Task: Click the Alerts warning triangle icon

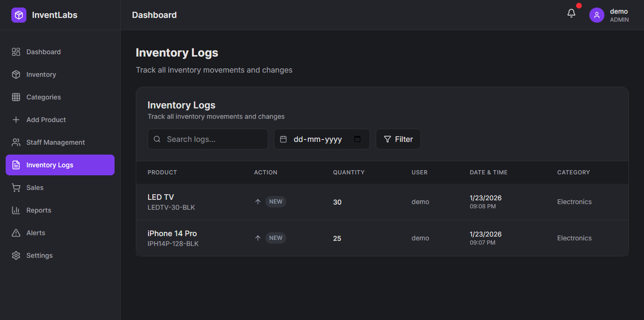Action: click(16, 233)
